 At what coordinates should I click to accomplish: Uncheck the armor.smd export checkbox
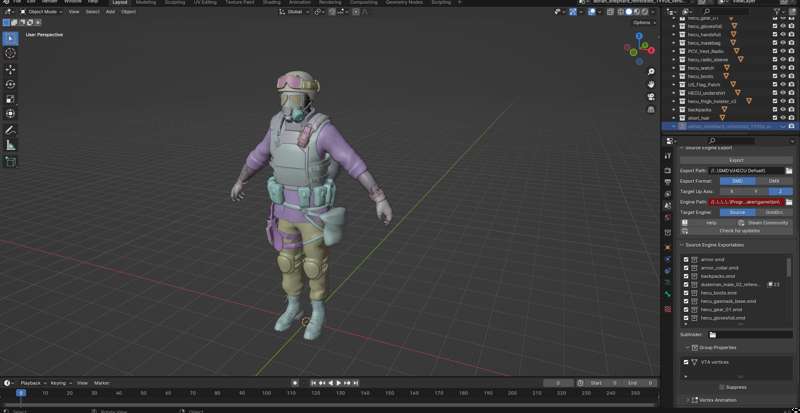point(686,259)
